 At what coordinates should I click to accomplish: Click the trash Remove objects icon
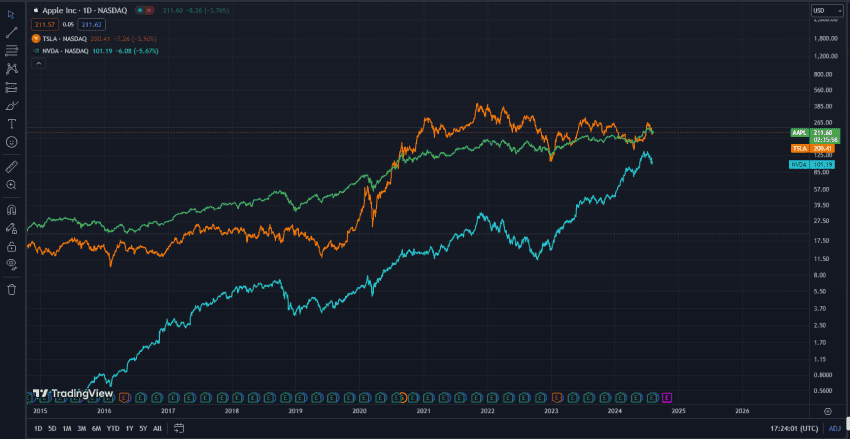[11, 289]
